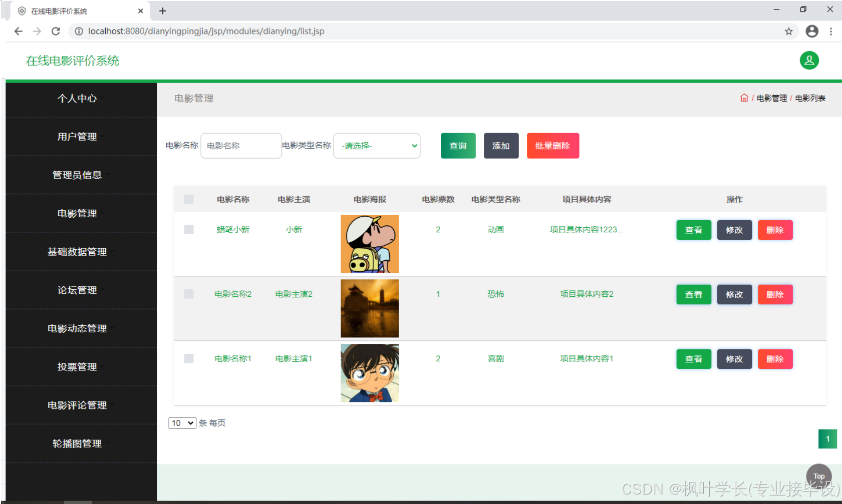Check the box for 电影名称1 row
This screenshot has height=504, width=842.
[x=189, y=358]
